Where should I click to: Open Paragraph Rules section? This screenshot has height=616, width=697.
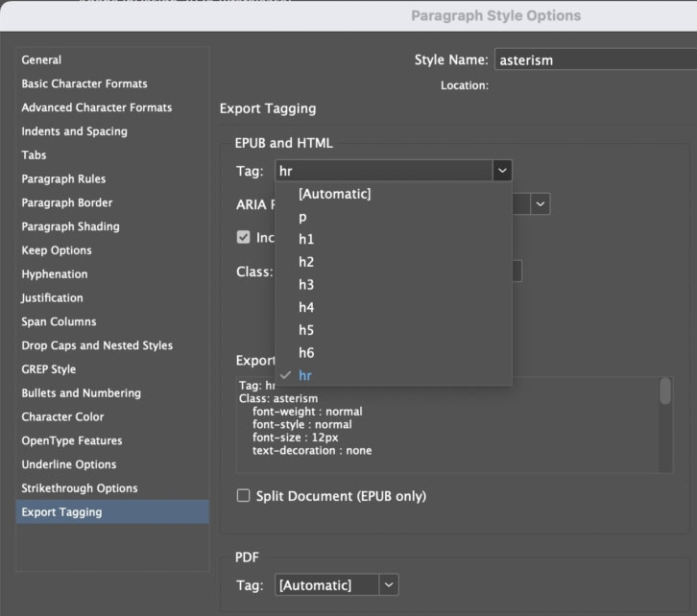click(x=112, y=179)
